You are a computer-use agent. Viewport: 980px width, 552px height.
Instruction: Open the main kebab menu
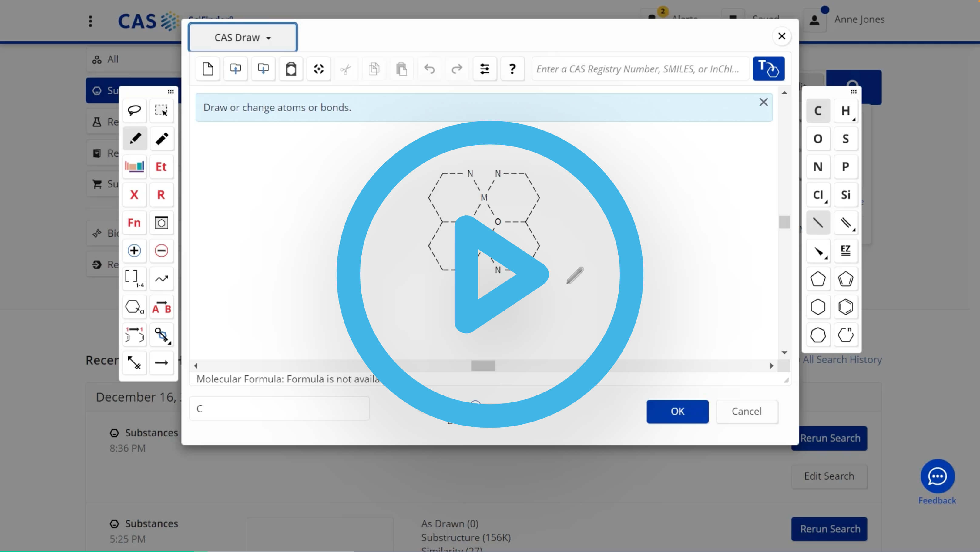pyautogui.click(x=90, y=21)
